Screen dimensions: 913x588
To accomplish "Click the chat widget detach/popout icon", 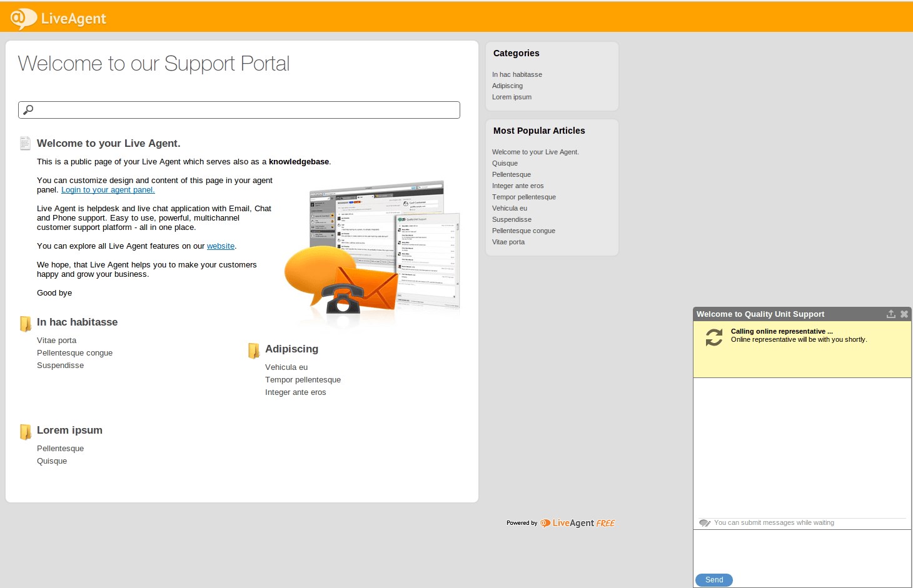I will 891,314.
